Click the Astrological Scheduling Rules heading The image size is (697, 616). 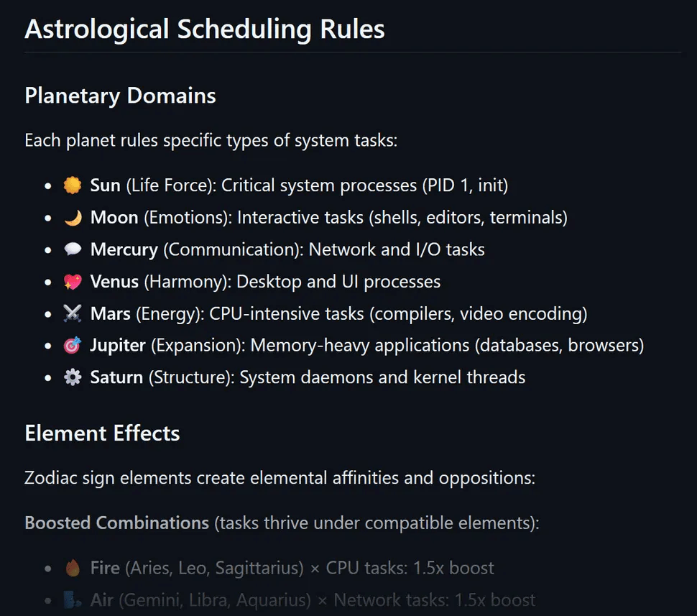click(x=205, y=29)
